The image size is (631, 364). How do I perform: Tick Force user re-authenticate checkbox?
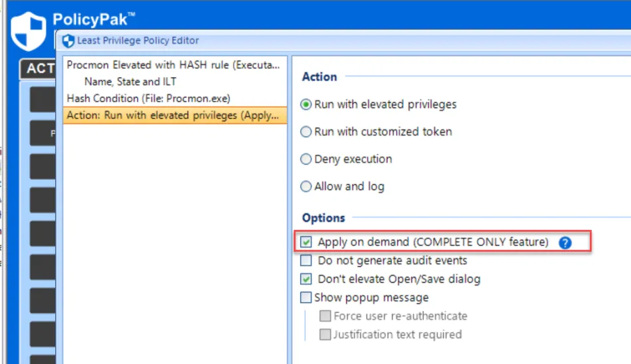pyautogui.click(x=325, y=316)
